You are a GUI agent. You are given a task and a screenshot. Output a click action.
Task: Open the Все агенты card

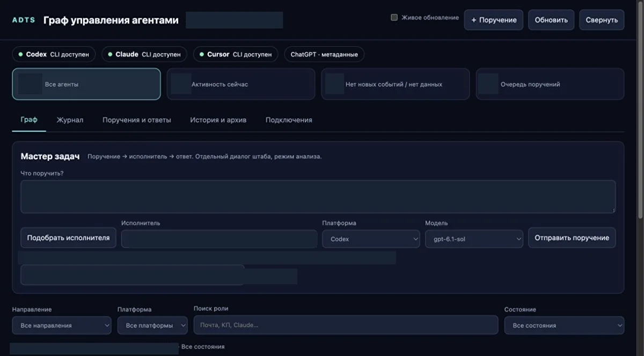pyautogui.click(x=86, y=84)
